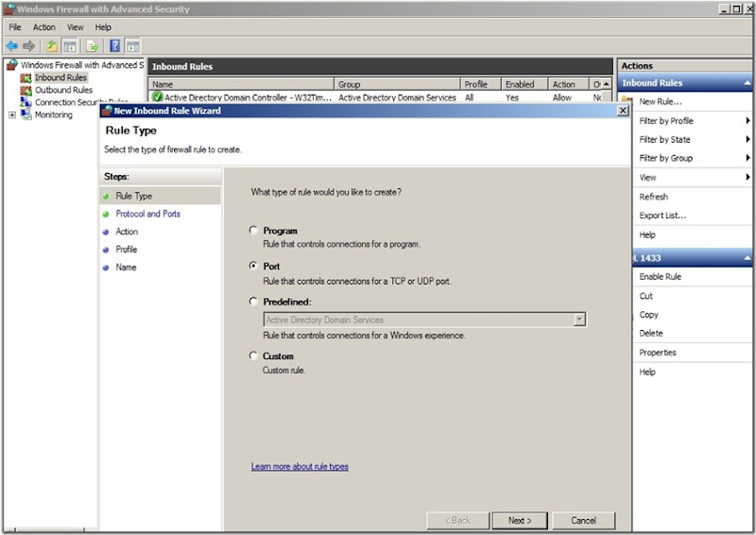Image resolution: width=756 pixels, height=535 pixels.
Task: Select the Custom rule type radio button
Action: click(253, 355)
